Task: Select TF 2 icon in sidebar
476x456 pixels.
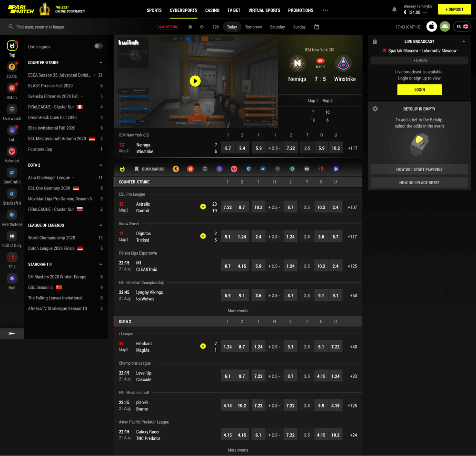Action: point(12,257)
